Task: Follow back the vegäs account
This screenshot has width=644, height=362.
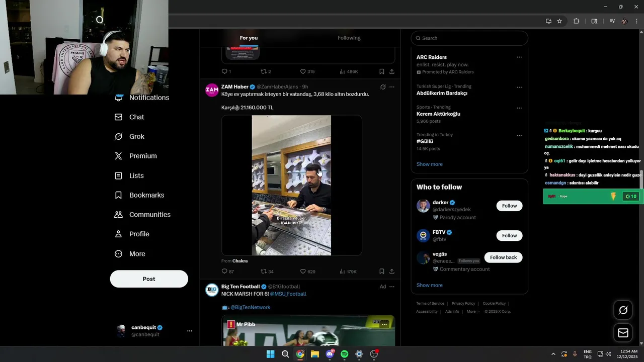Action: pos(503,257)
